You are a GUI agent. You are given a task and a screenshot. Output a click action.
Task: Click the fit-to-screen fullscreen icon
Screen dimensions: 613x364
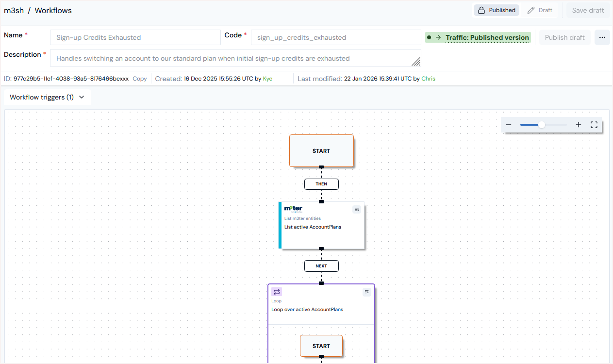pos(594,125)
